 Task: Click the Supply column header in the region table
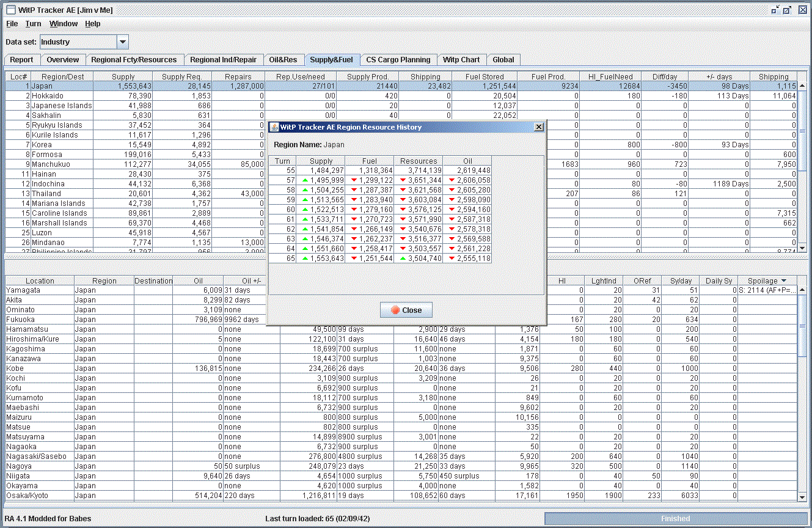coord(123,77)
